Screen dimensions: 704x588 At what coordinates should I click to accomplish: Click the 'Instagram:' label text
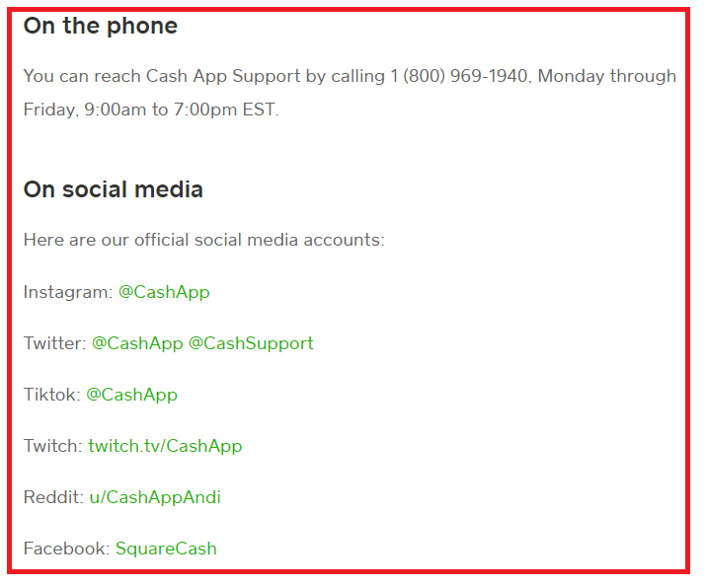(x=68, y=292)
